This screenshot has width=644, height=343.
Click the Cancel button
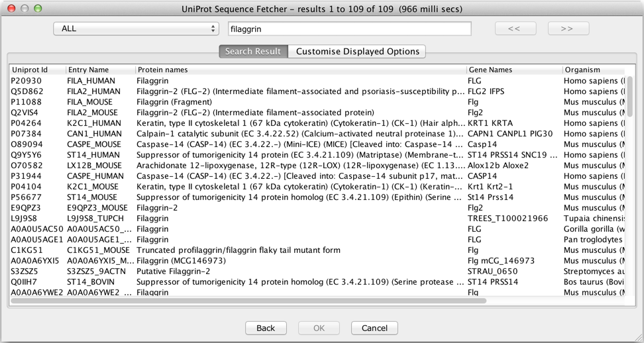tap(374, 328)
